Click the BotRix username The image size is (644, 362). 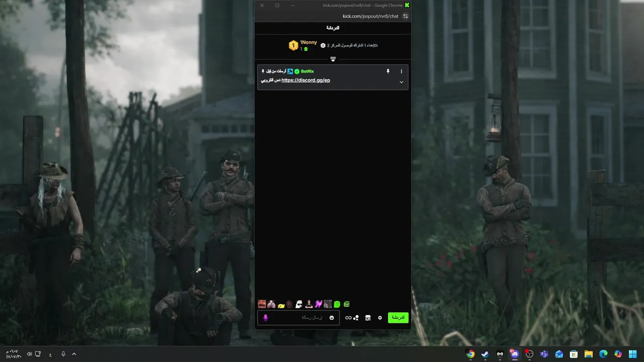coord(307,71)
